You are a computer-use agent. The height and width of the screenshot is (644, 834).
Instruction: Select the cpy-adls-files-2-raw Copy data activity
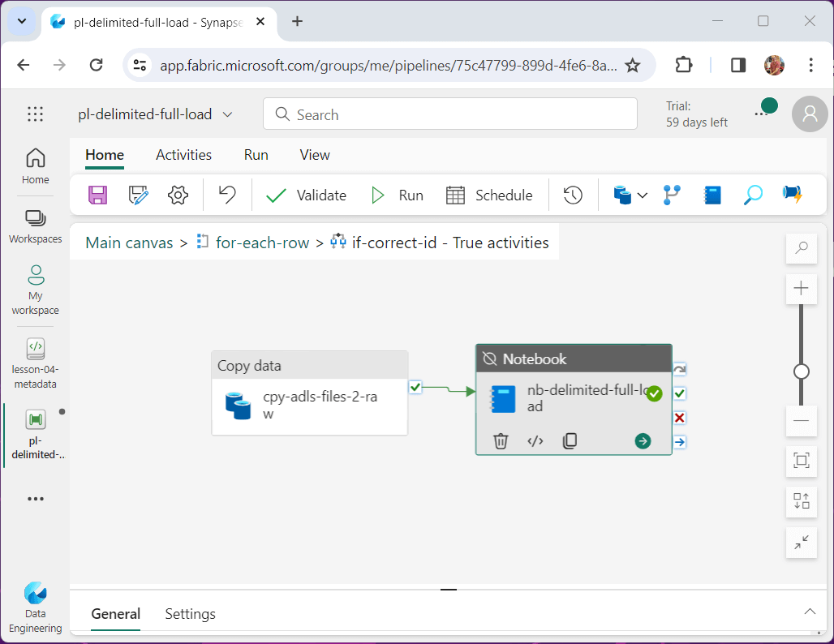pos(310,393)
